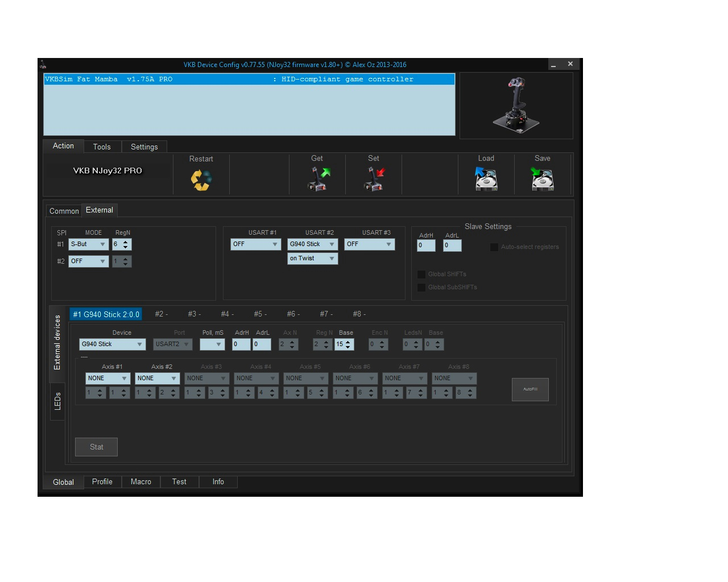Open the Profile bottom tab
The height and width of the screenshot is (582, 728).
coord(102,482)
